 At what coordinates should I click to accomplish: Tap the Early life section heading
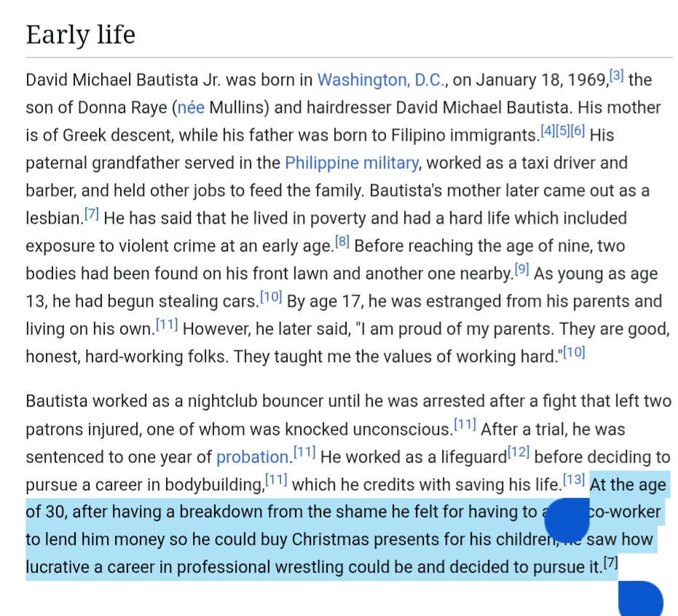tap(80, 35)
